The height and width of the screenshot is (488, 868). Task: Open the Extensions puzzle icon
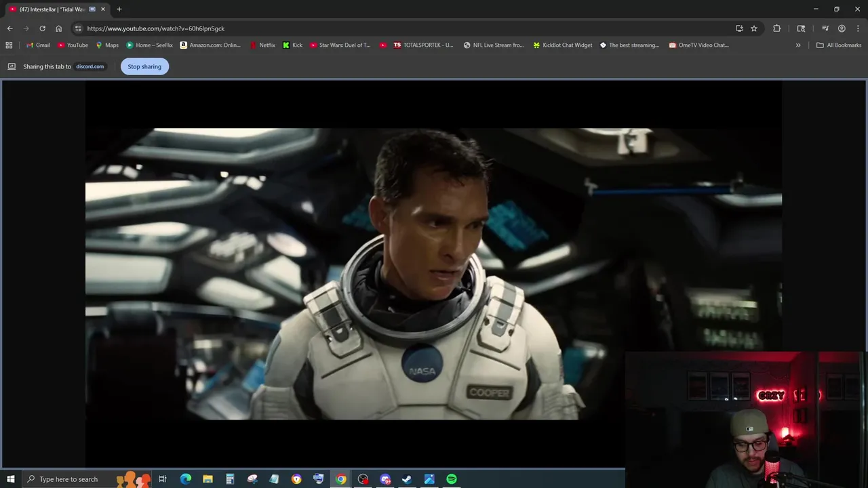[x=776, y=28]
